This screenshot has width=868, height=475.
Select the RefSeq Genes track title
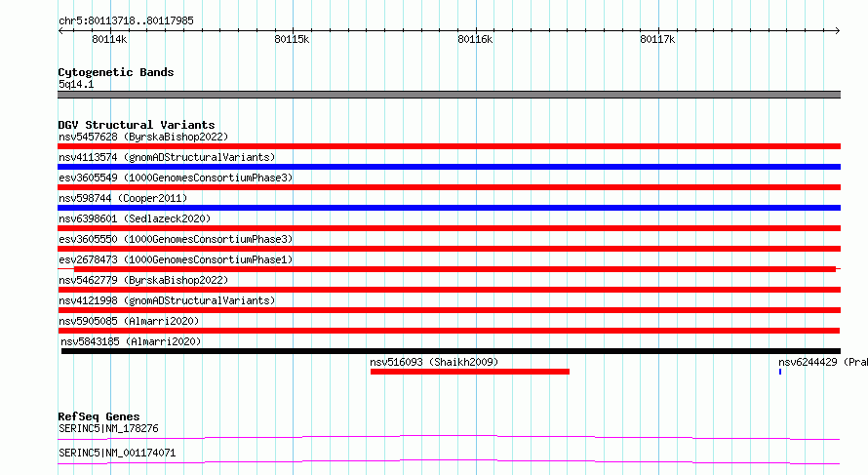pos(99,416)
